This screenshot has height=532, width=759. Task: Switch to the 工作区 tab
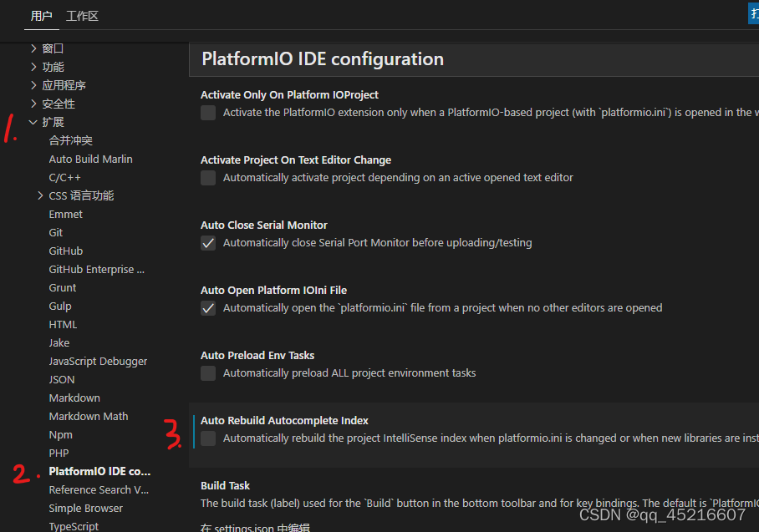81,15
